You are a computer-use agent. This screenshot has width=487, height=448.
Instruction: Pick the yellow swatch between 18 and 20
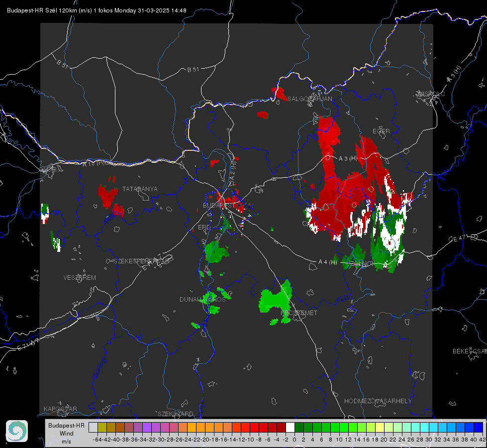[x=380, y=427]
